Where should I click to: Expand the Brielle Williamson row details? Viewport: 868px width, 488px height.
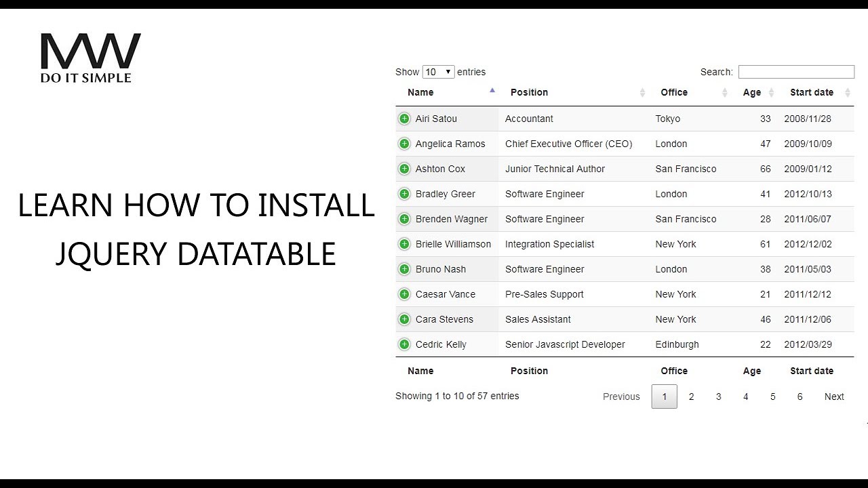pyautogui.click(x=404, y=244)
